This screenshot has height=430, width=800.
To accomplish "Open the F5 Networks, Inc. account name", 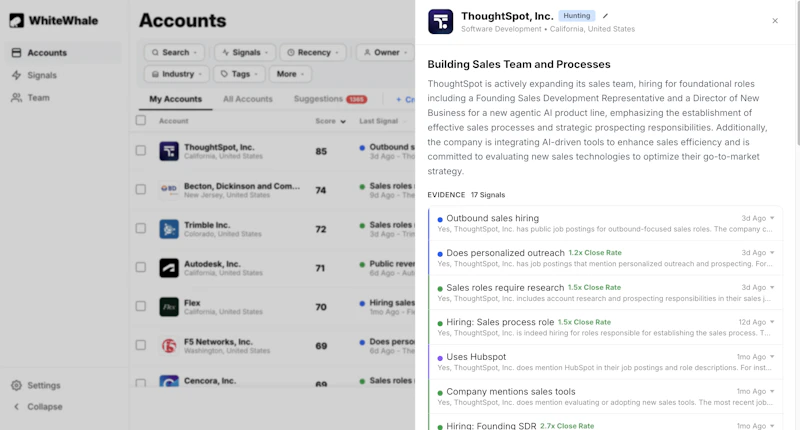I will 218,342.
